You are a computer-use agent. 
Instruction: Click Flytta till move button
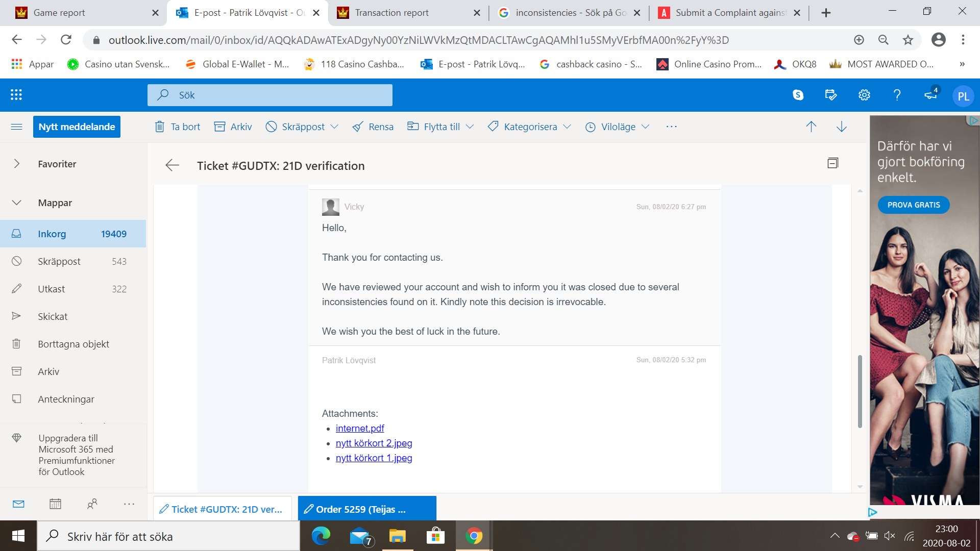click(434, 127)
